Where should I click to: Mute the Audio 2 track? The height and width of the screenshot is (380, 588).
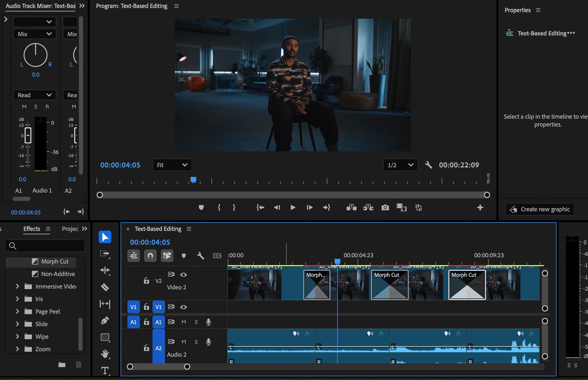[x=184, y=342]
